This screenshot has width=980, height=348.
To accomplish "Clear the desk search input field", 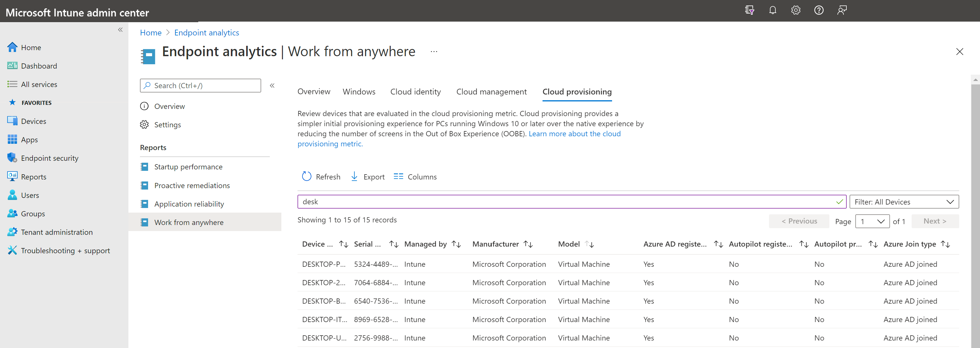I will coord(837,201).
